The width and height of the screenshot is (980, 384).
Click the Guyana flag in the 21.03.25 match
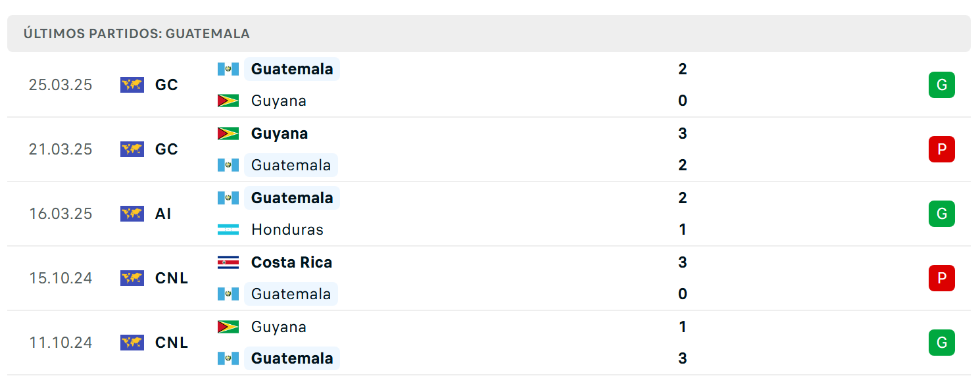click(228, 133)
